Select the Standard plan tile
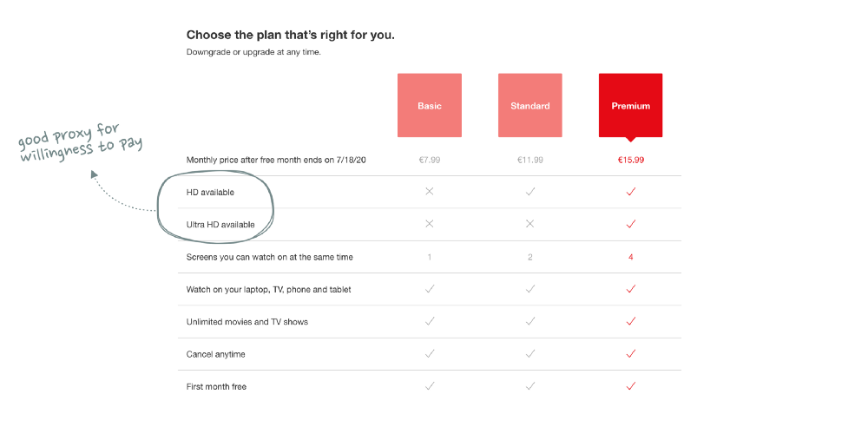This screenshot has height=427, width=868. pos(529,105)
